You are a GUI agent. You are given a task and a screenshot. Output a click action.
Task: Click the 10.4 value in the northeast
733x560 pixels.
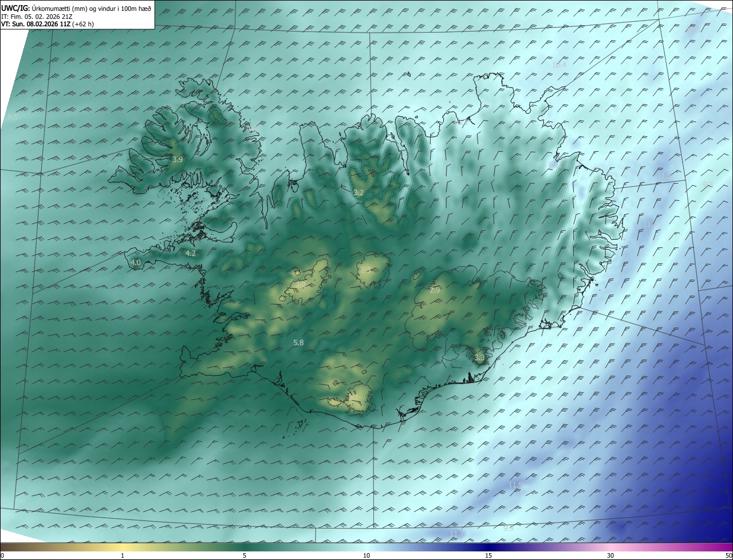559,65
